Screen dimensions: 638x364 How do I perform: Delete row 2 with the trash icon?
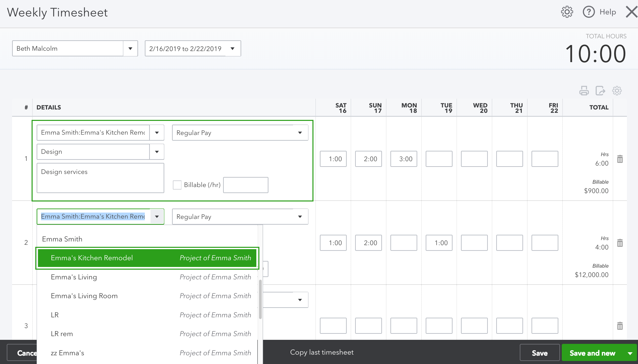pos(620,243)
